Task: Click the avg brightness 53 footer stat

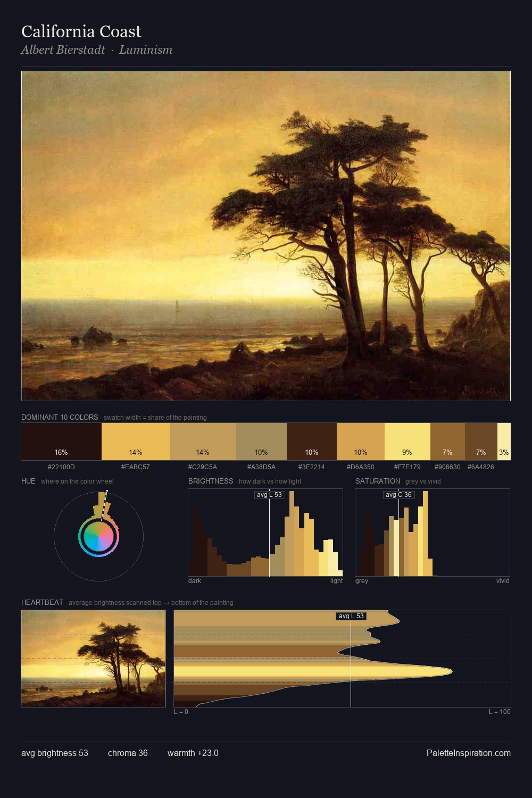Action: coord(55,753)
